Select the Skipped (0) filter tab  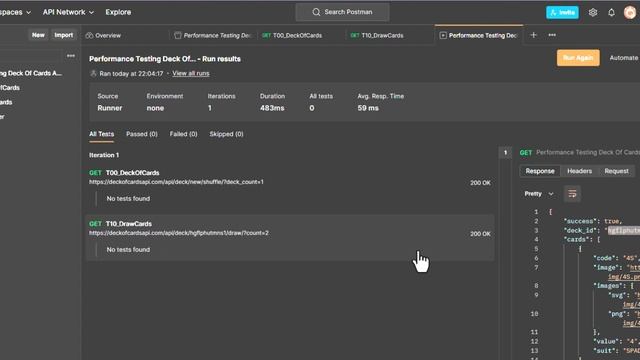(x=226, y=134)
